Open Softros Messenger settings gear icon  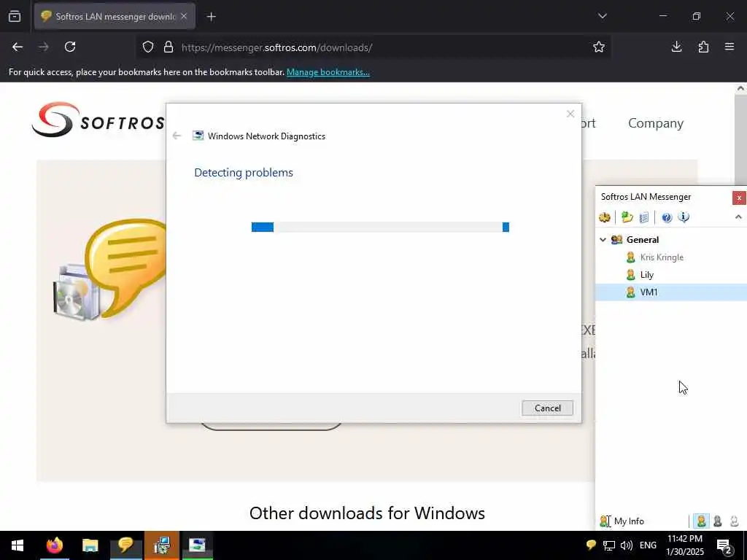[605, 217]
